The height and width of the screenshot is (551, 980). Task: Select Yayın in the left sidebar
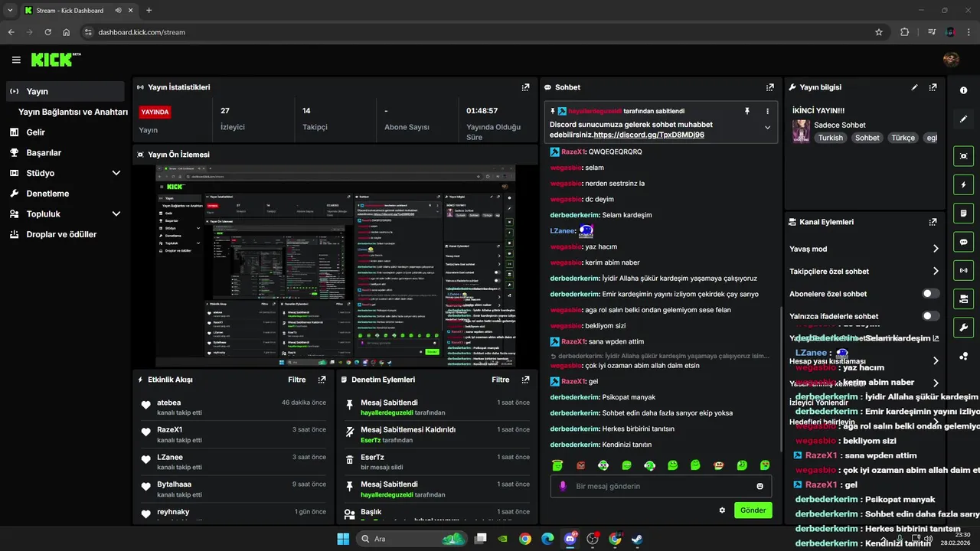tap(64, 91)
